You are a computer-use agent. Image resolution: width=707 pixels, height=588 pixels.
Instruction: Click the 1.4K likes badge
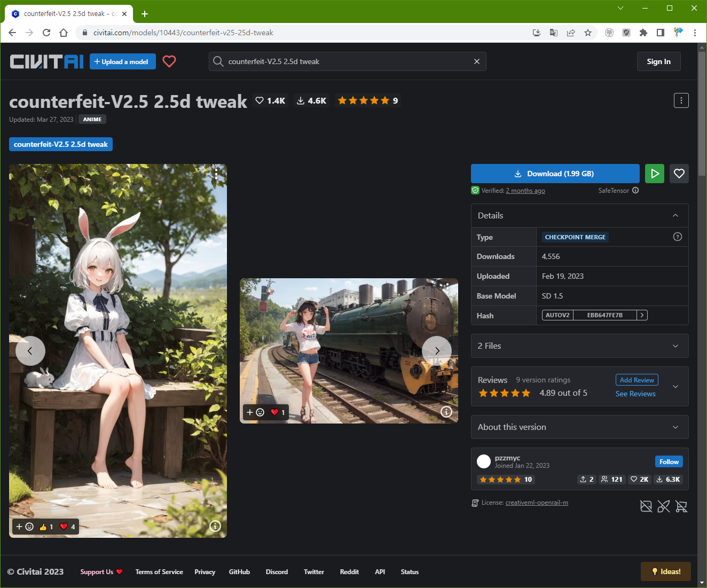click(270, 100)
